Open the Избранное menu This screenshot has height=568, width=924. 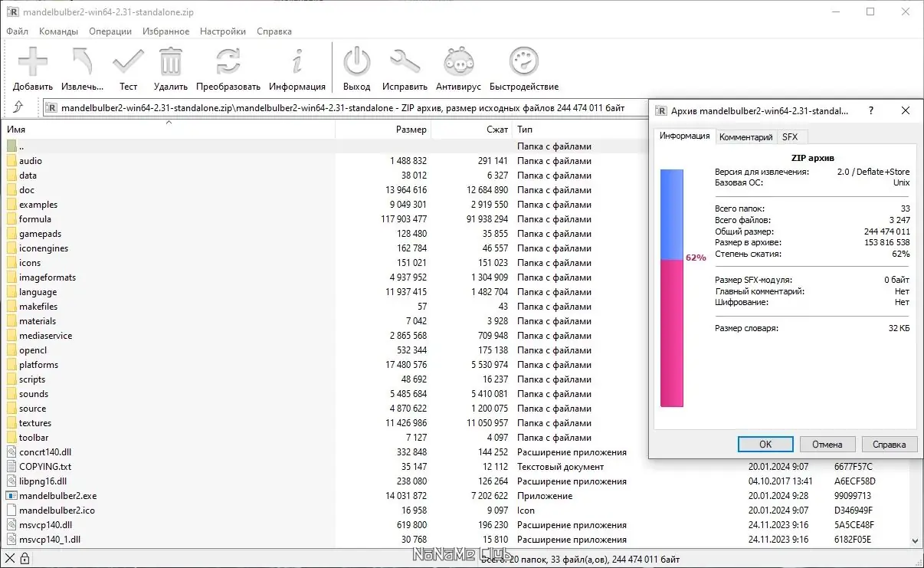click(165, 31)
